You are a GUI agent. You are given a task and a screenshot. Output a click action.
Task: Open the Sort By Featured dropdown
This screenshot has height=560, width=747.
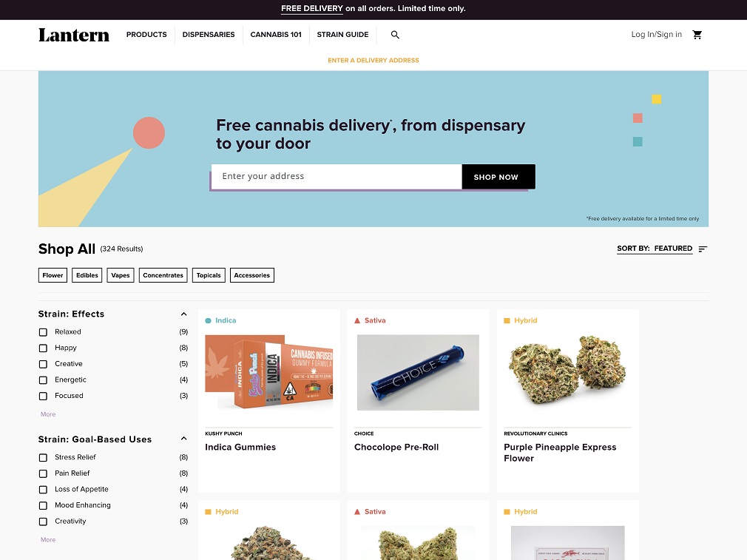pos(655,249)
